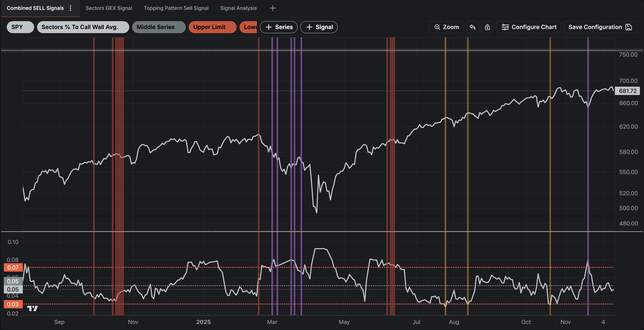Add a new Signal to the chart
The width and height of the screenshot is (644, 330).
click(319, 27)
